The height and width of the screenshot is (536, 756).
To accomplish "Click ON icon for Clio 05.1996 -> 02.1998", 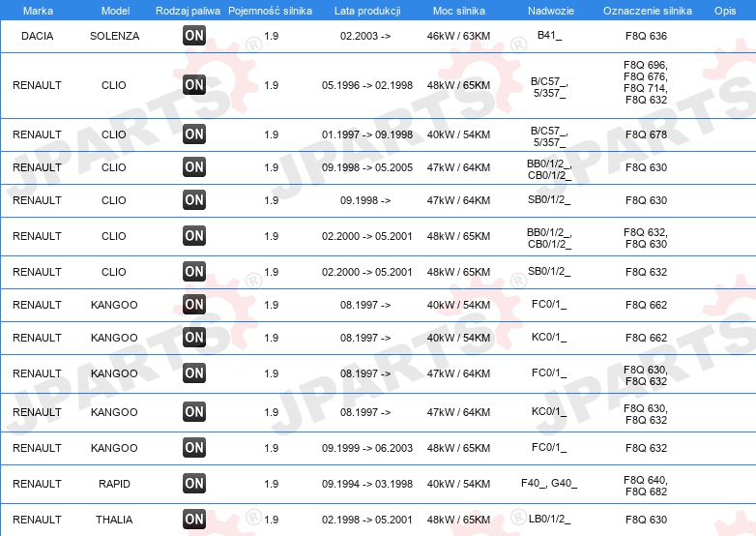I will coord(194,85).
